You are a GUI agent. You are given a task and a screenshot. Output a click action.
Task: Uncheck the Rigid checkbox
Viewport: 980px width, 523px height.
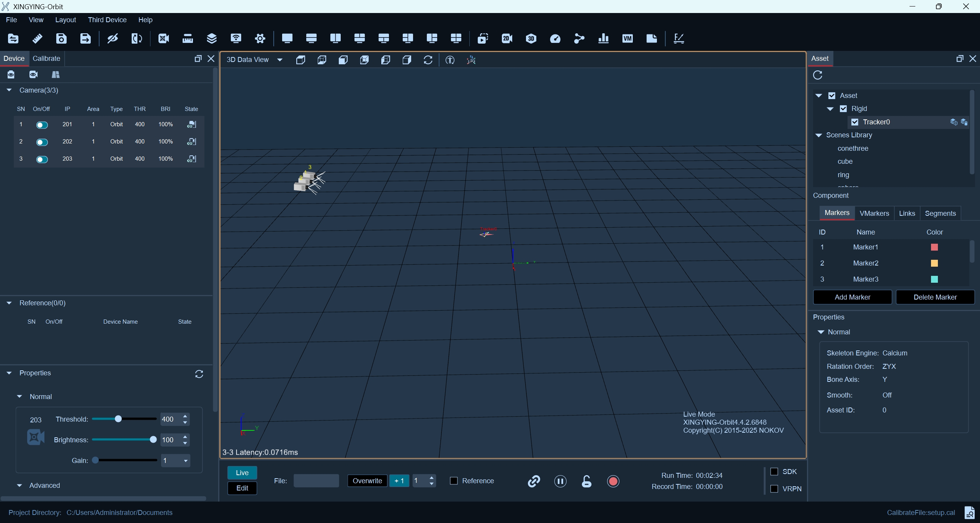pos(843,109)
